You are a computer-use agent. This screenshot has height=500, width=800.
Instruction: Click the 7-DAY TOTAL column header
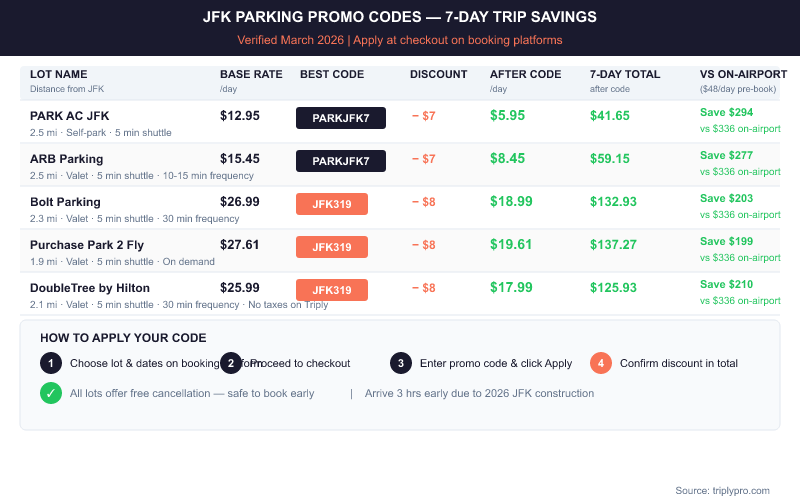tap(625, 74)
